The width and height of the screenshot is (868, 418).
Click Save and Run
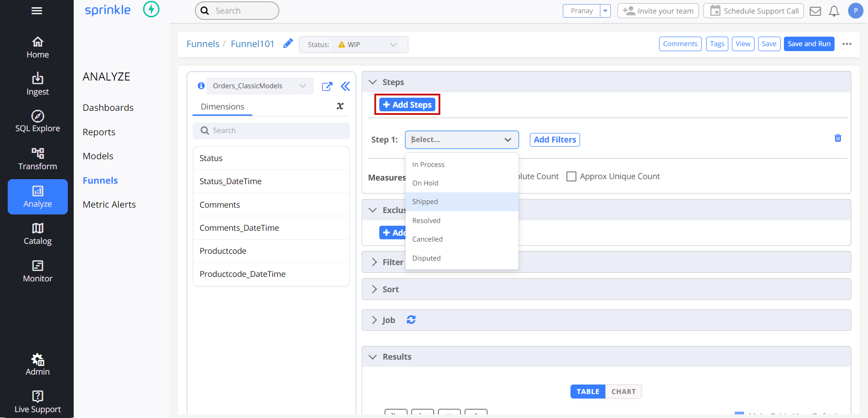coord(809,44)
